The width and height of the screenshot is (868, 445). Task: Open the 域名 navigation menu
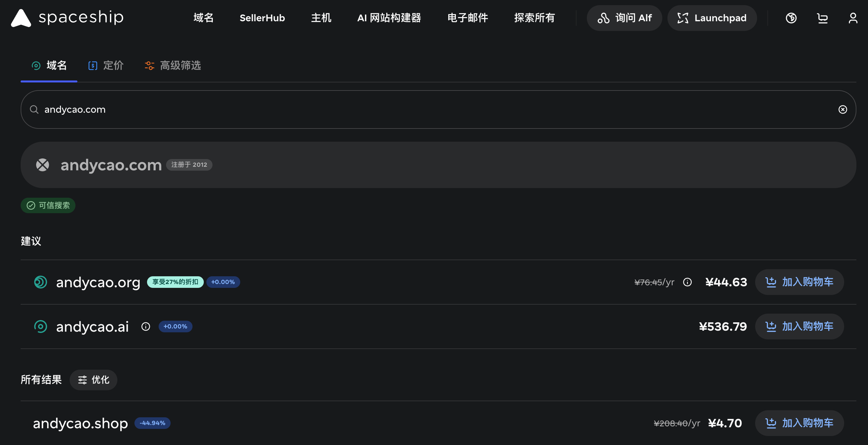[x=203, y=18]
